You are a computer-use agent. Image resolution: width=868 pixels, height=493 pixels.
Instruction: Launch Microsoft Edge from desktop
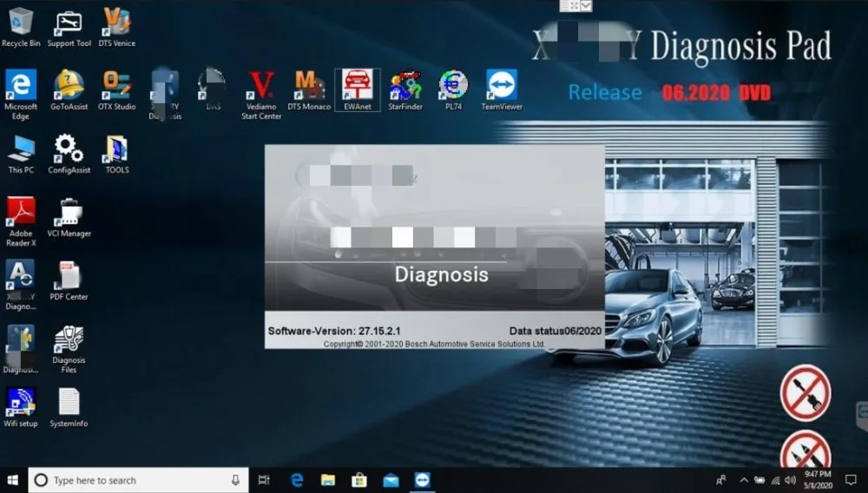tap(21, 94)
